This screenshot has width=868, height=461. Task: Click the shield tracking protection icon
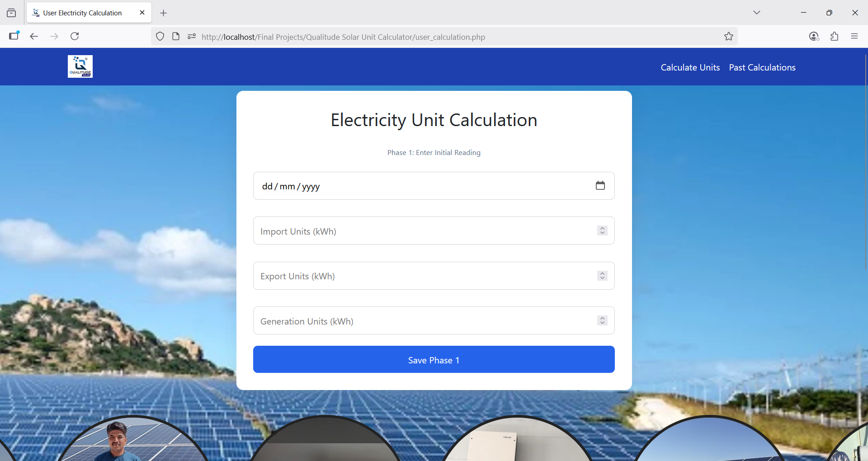pos(160,37)
